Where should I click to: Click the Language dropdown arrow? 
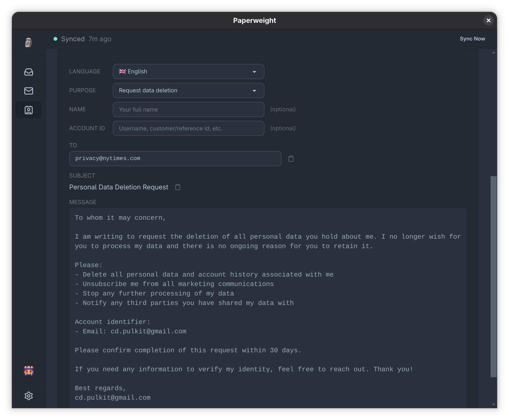(254, 72)
